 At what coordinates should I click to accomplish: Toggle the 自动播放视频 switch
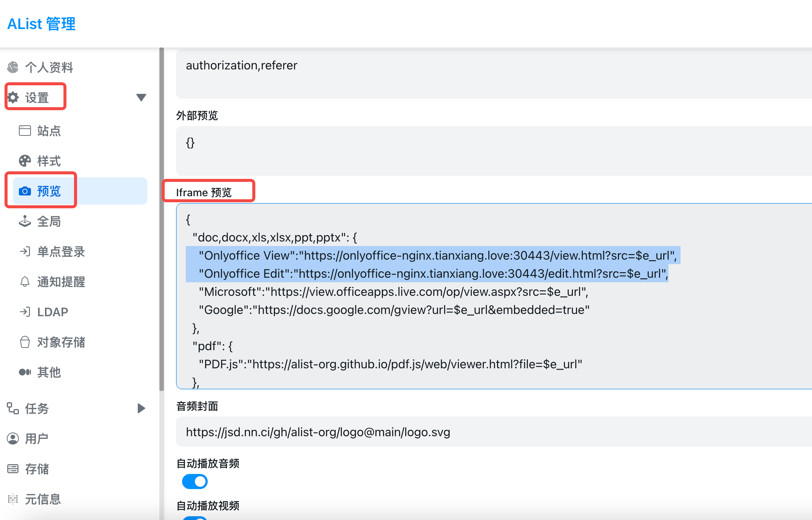point(195,518)
